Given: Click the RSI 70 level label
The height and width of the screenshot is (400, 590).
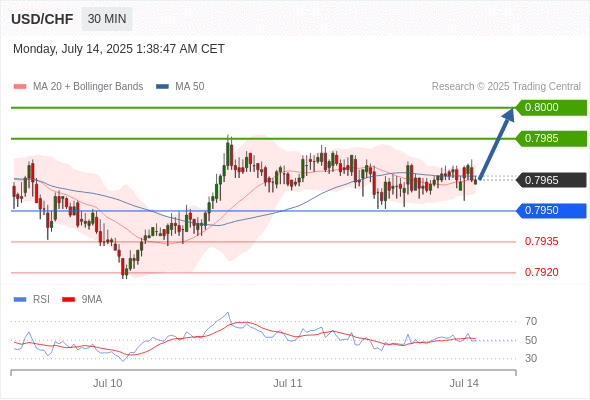Looking at the screenshot, I should point(531,321).
